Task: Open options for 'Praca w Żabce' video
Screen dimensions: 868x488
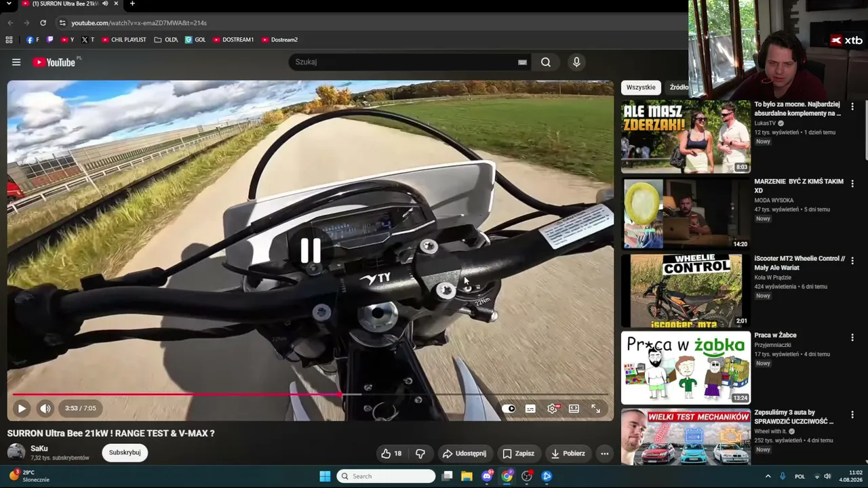Action: coord(852,338)
